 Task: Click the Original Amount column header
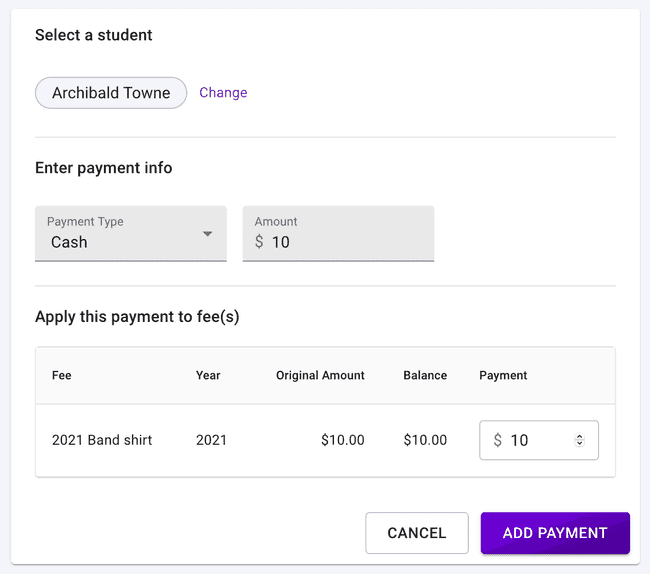[320, 375]
